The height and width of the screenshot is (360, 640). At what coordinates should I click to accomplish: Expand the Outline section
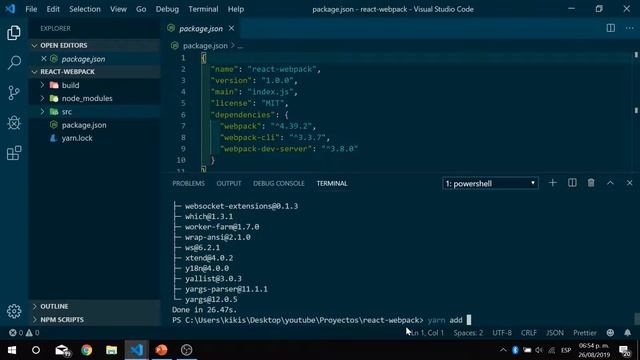point(95,306)
